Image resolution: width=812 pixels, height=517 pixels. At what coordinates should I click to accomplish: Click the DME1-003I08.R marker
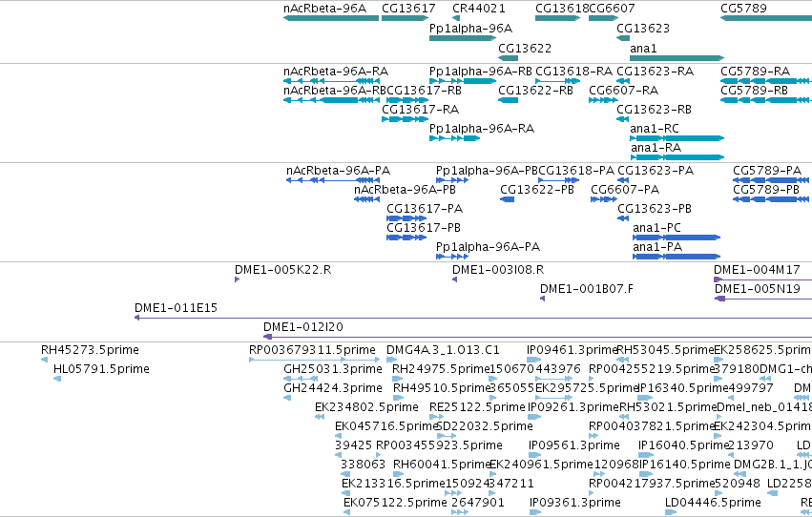(x=455, y=280)
